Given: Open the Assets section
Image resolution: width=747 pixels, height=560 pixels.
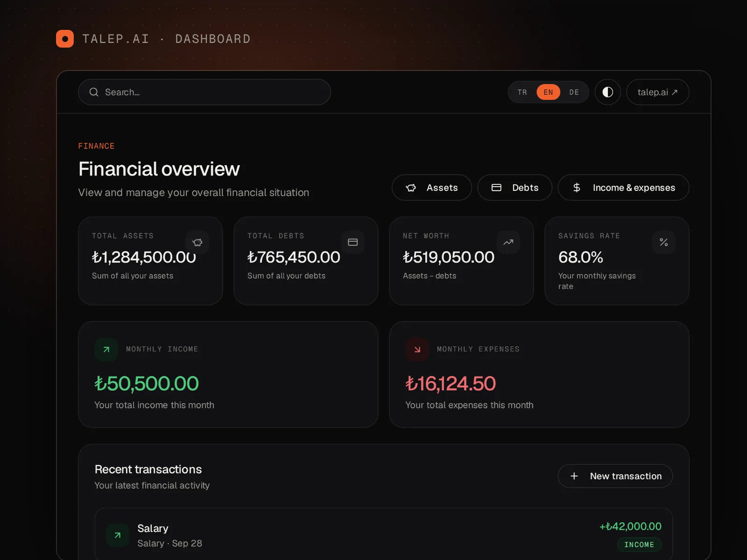Looking at the screenshot, I should coord(432,188).
